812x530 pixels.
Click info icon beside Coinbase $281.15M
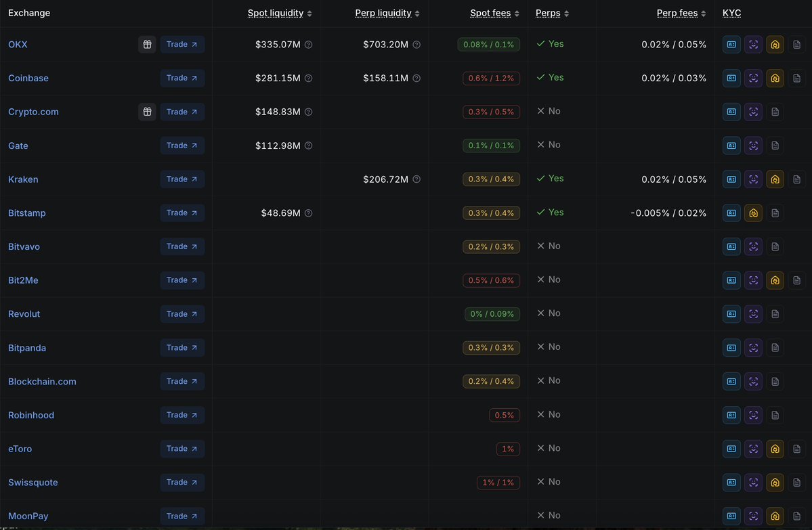point(309,78)
